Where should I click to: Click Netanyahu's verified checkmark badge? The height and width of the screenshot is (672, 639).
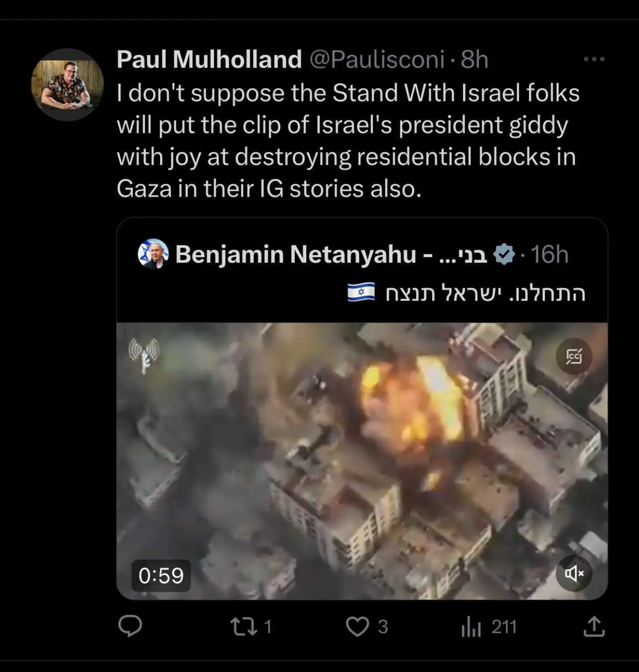[x=504, y=254]
